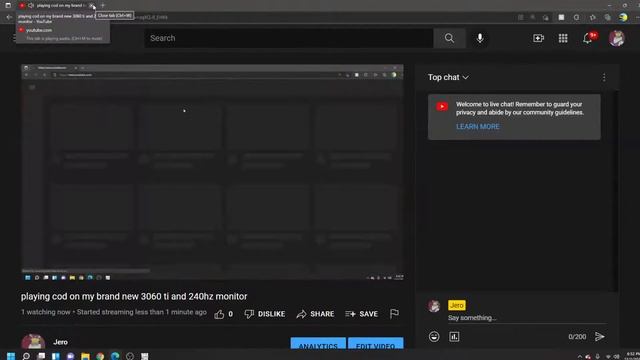Close the playing cod browser tab
Image resolution: width=640 pixels, height=360 pixels.
pyautogui.click(x=91, y=6)
